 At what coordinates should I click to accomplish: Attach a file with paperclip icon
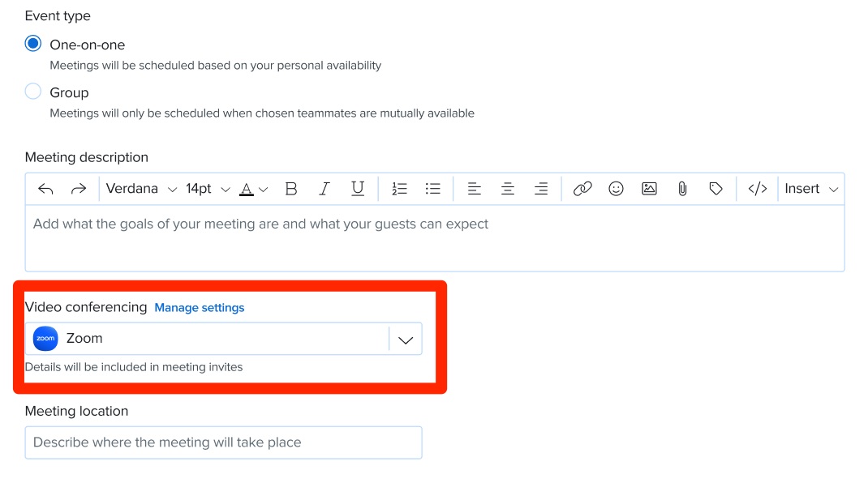coord(682,189)
